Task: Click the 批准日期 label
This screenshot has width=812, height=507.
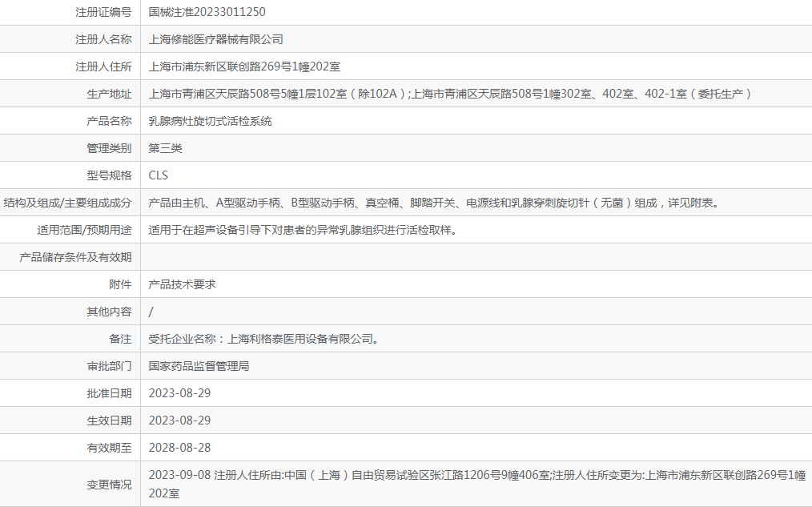Action: (x=109, y=393)
